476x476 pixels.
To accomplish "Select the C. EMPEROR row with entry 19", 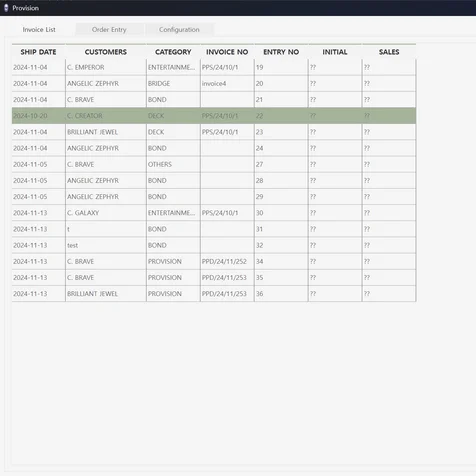I will [214, 67].
